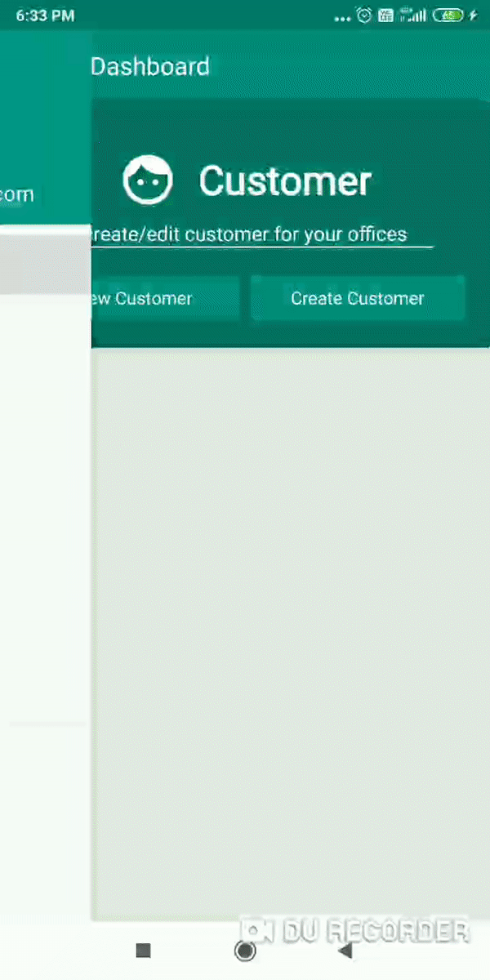Tap the battery indicator in status bar
Image resolution: width=490 pixels, height=980 pixels.
448,15
